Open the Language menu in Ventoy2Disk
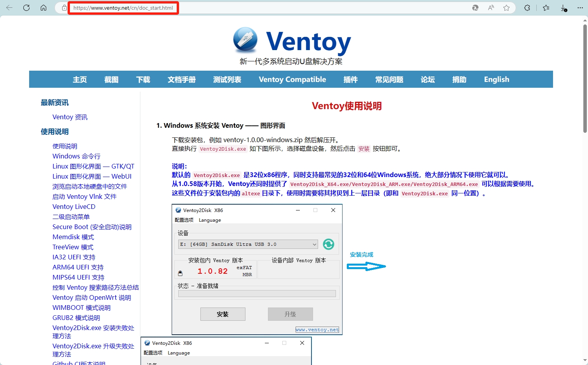The image size is (588, 365). 209,220
